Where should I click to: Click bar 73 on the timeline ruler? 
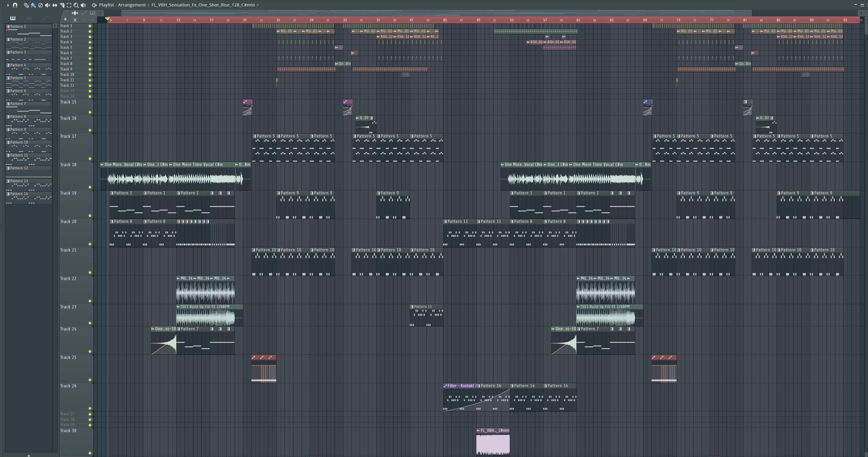point(678,20)
